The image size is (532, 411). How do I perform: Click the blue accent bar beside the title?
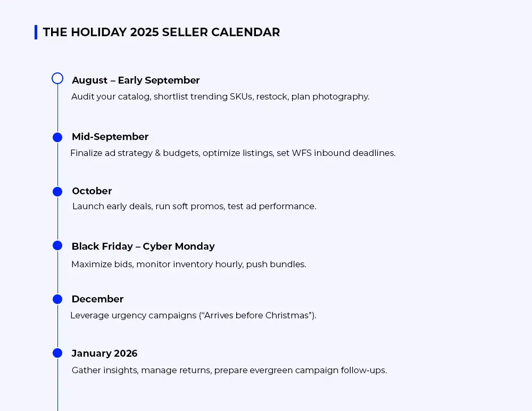click(36, 32)
